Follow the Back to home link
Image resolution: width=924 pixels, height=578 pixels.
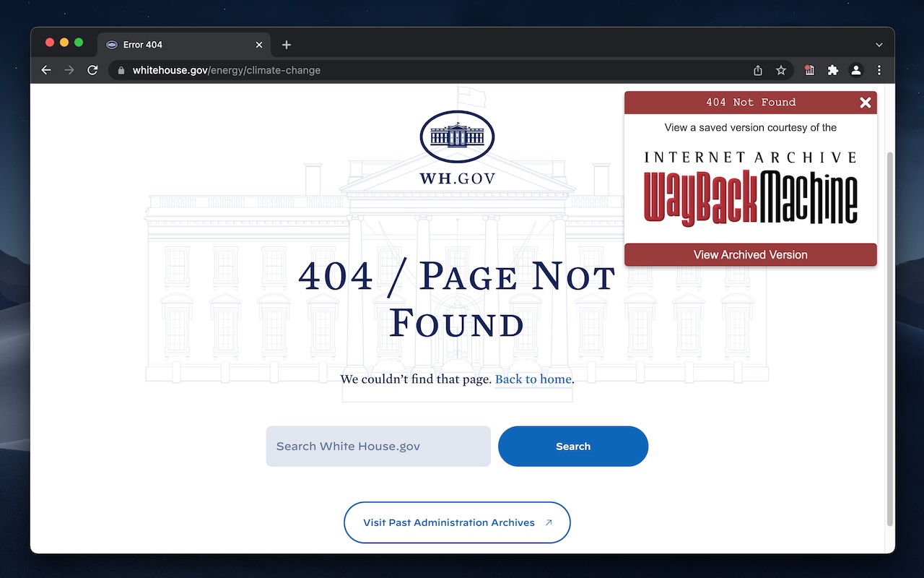pos(533,379)
